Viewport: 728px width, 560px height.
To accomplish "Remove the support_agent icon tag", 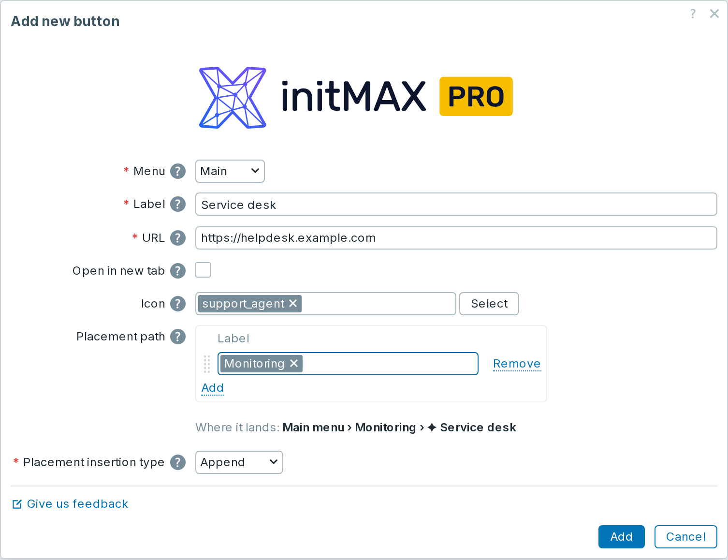I will pos(293,303).
